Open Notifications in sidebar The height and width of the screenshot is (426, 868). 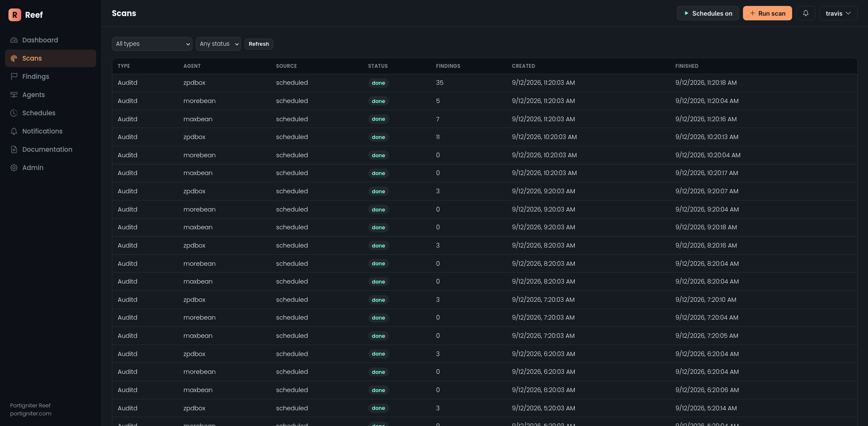[x=50, y=131]
